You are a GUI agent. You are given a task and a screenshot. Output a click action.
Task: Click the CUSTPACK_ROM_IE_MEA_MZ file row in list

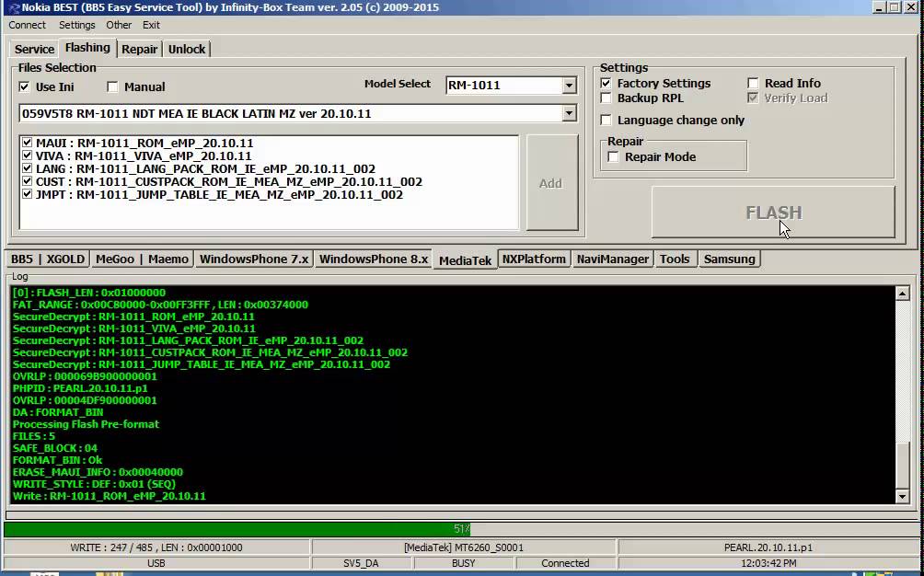click(228, 181)
